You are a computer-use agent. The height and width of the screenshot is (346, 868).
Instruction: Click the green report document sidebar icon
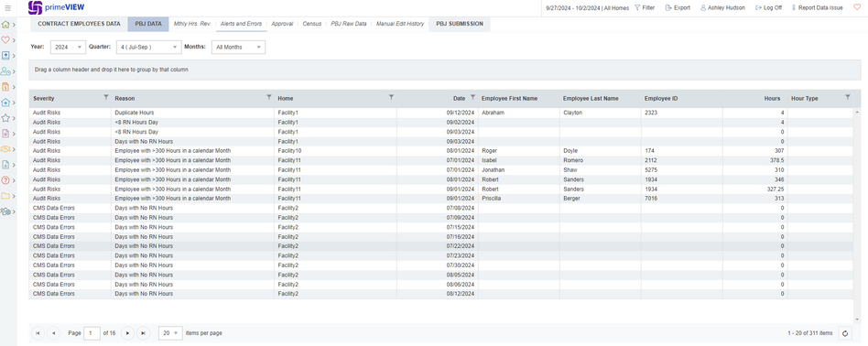tap(5, 165)
